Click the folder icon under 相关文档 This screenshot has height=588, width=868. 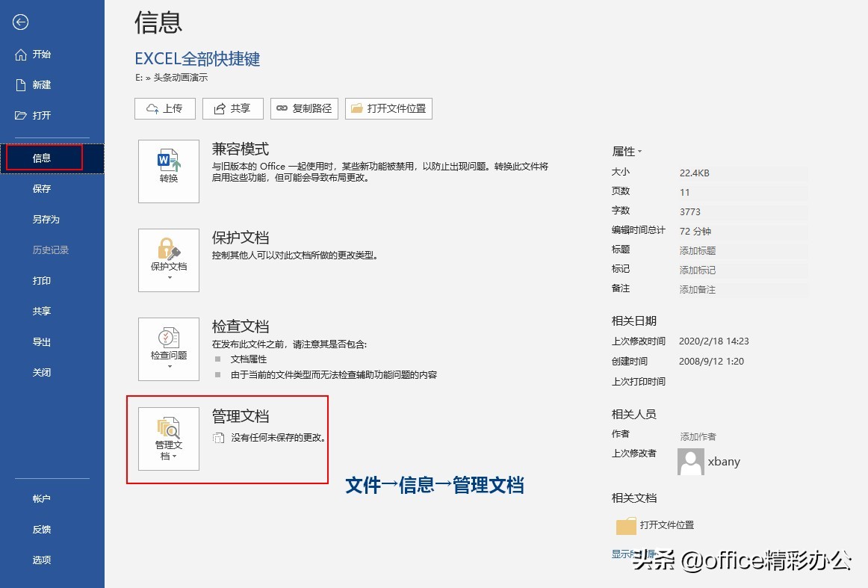point(626,525)
